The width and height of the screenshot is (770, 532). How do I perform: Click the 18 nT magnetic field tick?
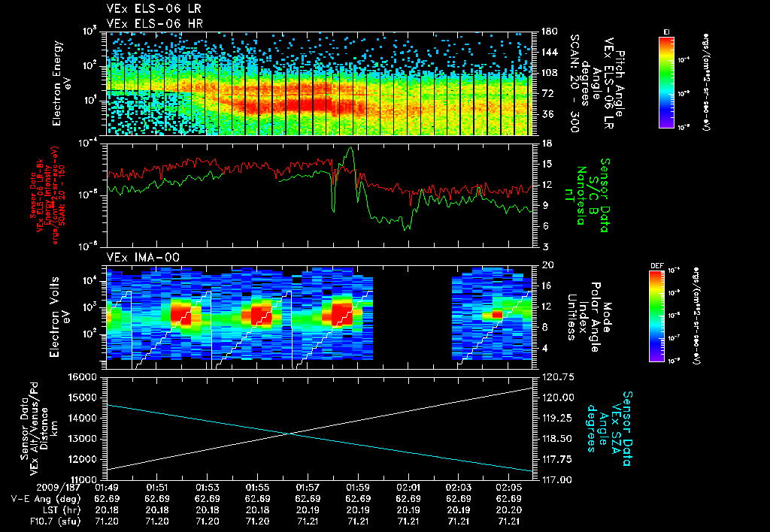tap(547, 144)
